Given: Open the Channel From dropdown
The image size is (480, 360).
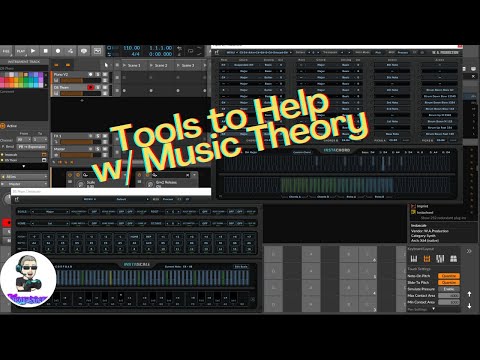Looking at the screenshot, I should coord(24,140).
